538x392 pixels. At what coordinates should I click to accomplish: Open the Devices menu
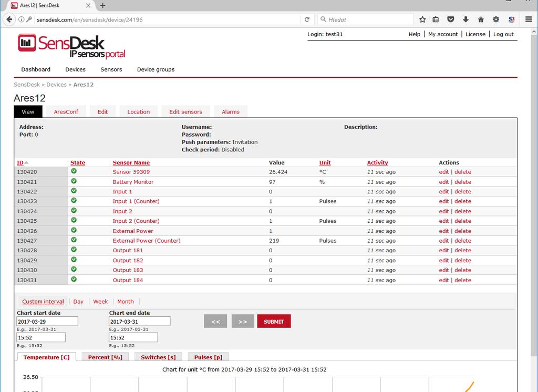(76, 69)
